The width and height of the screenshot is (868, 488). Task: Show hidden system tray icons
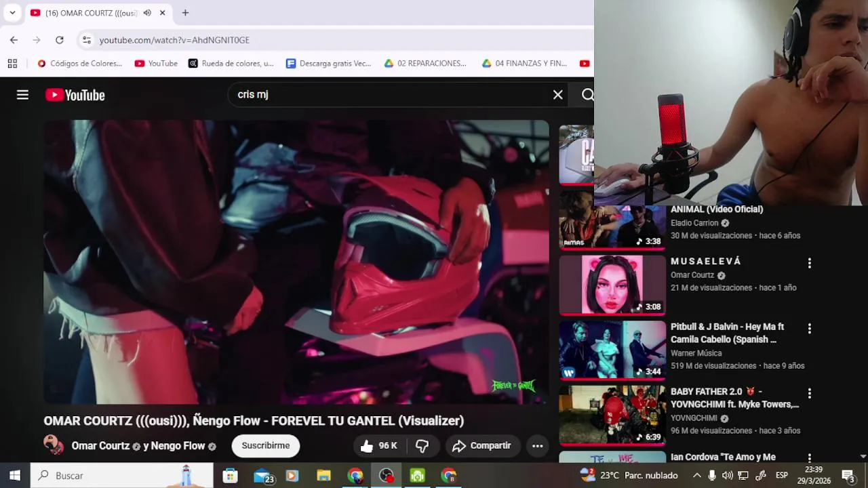pyautogui.click(x=696, y=475)
